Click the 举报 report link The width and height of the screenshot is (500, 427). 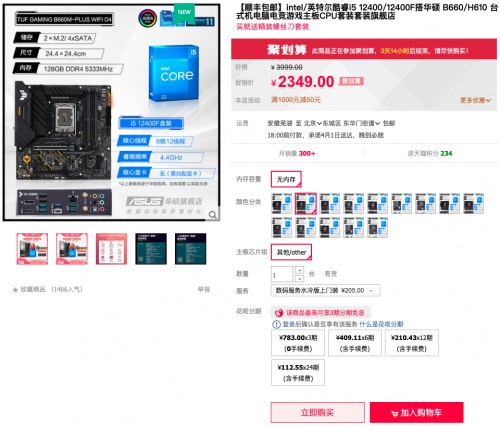[204, 289]
